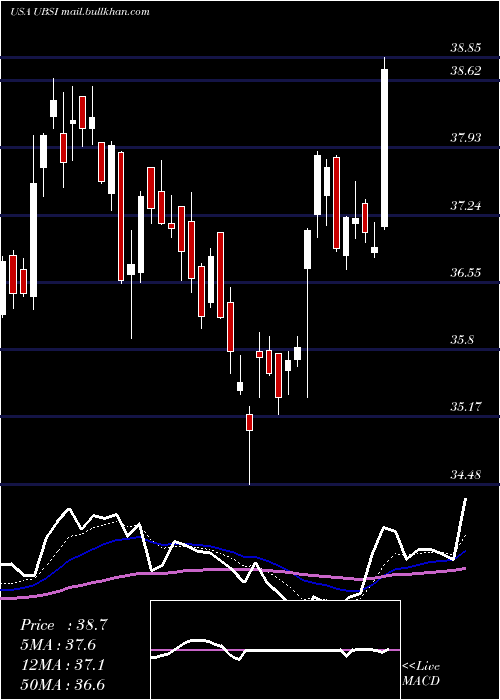Click the 35.8 price level label
Viewport: 500px width, 700px height.
click(x=462, y=340)
